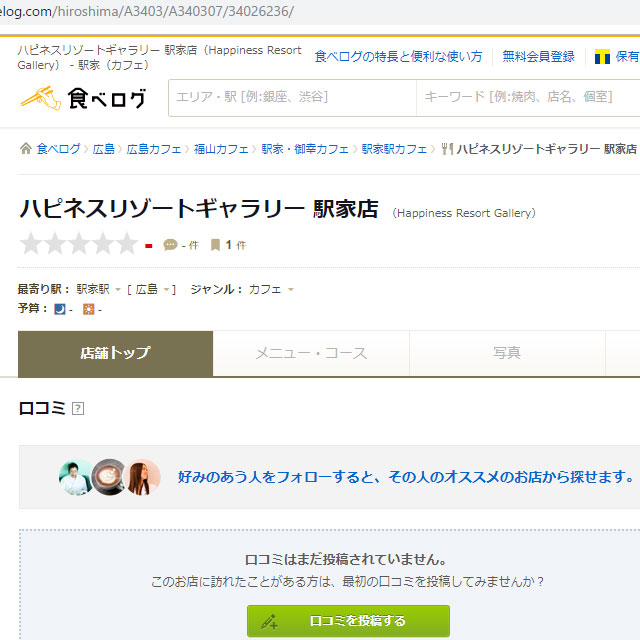Click the T-point flag icon
Screen dimensions: 640x640
[x=602, y=57]
